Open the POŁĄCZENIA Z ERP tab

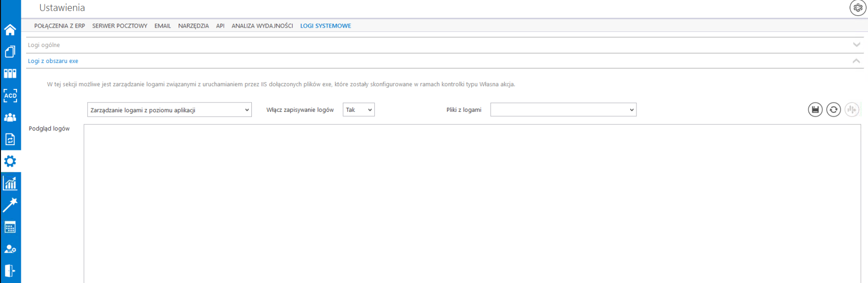tap(60, 26)
